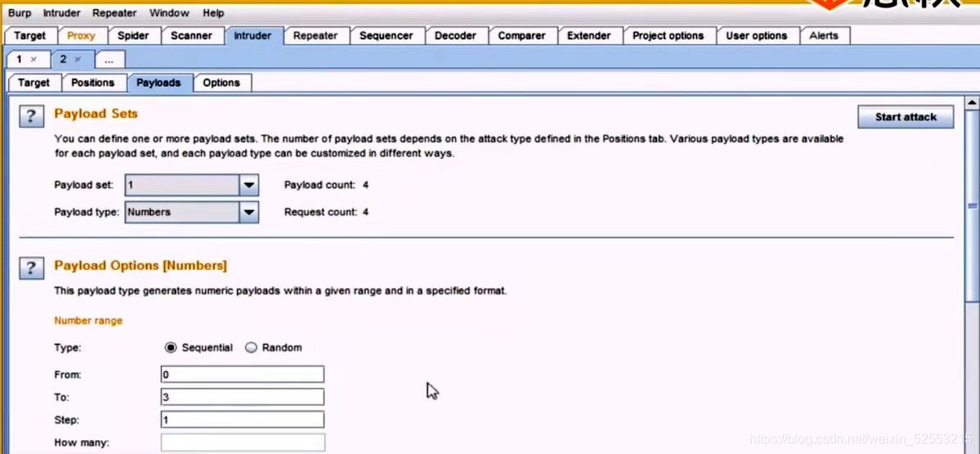
Task: Open the Window menu
Action: coord(170,12)
